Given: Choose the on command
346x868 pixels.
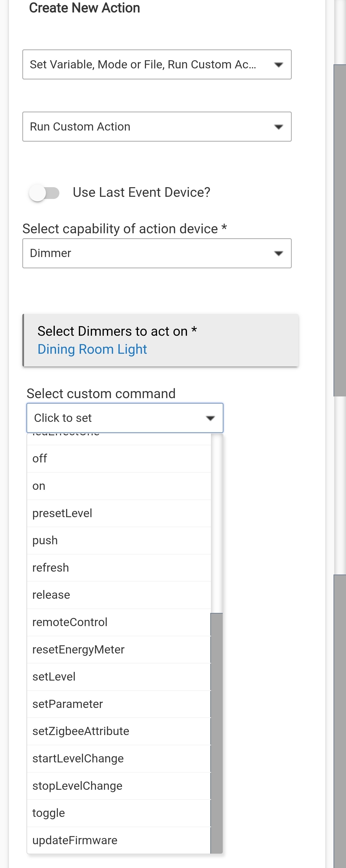Looking at the screenshot, I should click(119, 486).
